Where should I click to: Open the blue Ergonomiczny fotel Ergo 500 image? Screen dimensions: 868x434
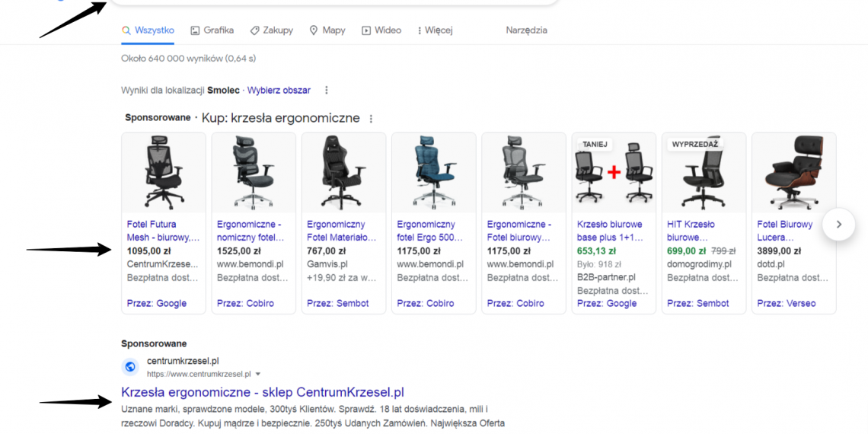point(433,174)
